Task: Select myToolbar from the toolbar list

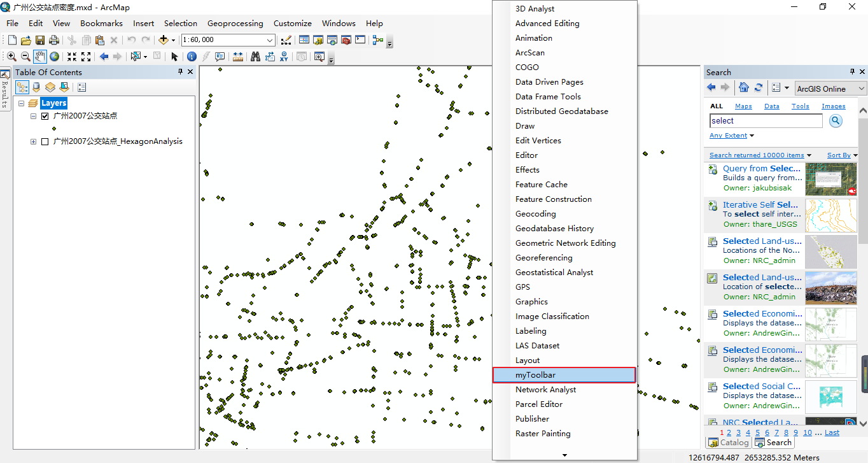Action: tap(564, 374)
